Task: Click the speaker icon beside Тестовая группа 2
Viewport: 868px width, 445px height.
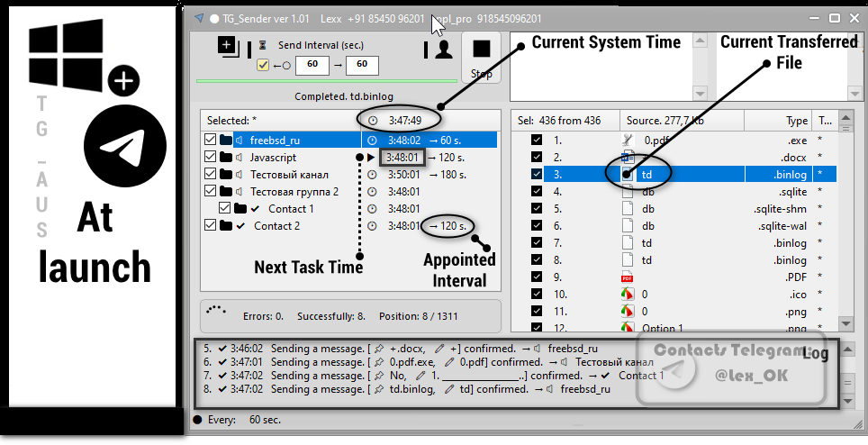Action: click(x=240, y=192)
